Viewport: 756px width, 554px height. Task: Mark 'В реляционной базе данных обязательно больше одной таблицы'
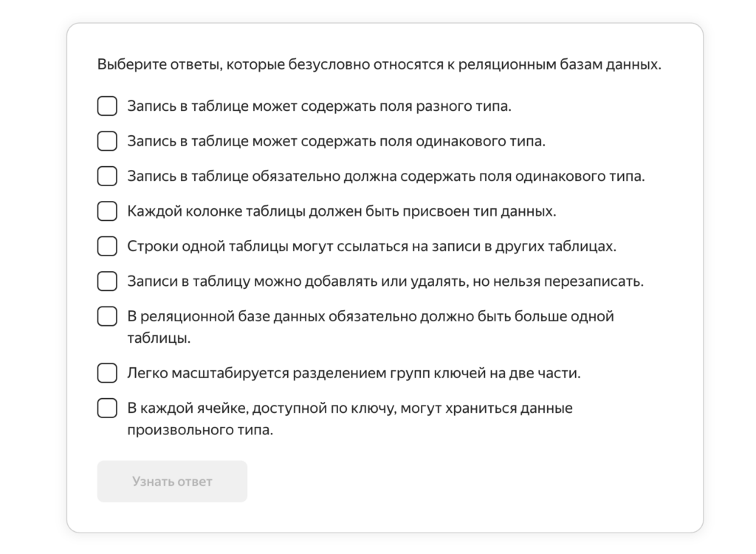(106, 315)
